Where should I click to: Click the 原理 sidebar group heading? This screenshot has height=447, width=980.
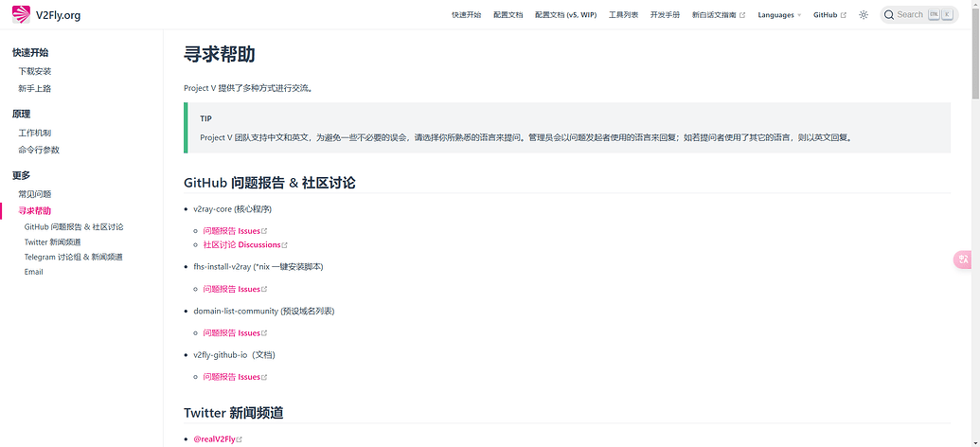click(21, 114)
